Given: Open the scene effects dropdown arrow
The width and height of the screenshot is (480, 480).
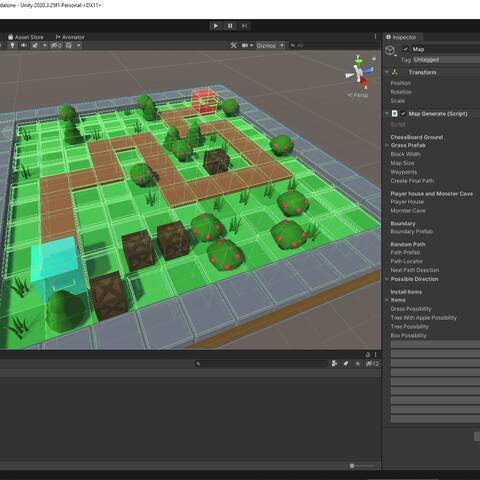Looking at the screenshot, I should pyautogui.click(x=45, y=45).
